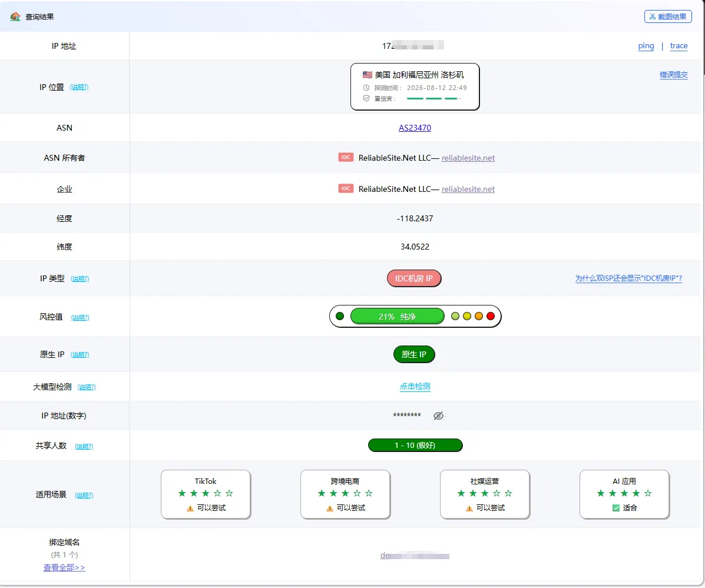705x588 pixels.
Task: Click 点击检测 to run model detection
Action: (x=415, y=386)
